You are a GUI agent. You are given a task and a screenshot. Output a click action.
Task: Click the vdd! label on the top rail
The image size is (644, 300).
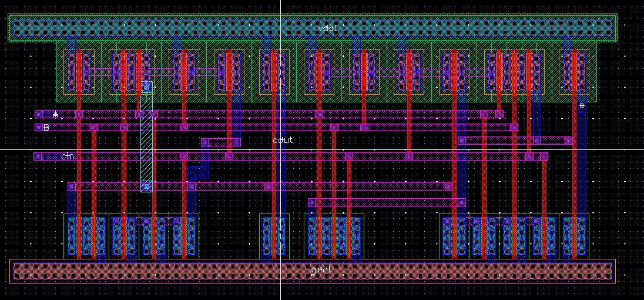[x=328, y=28]
